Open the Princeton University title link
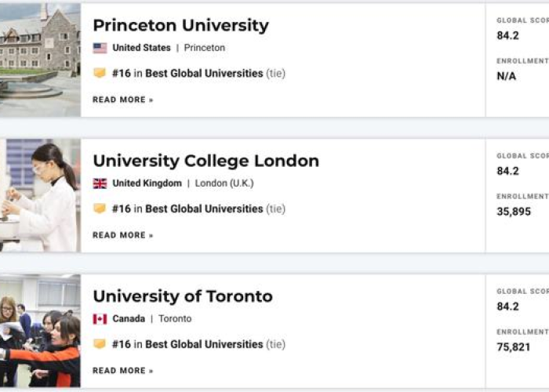The height and width of the screenshot is (392, 549). pos(180,26)
